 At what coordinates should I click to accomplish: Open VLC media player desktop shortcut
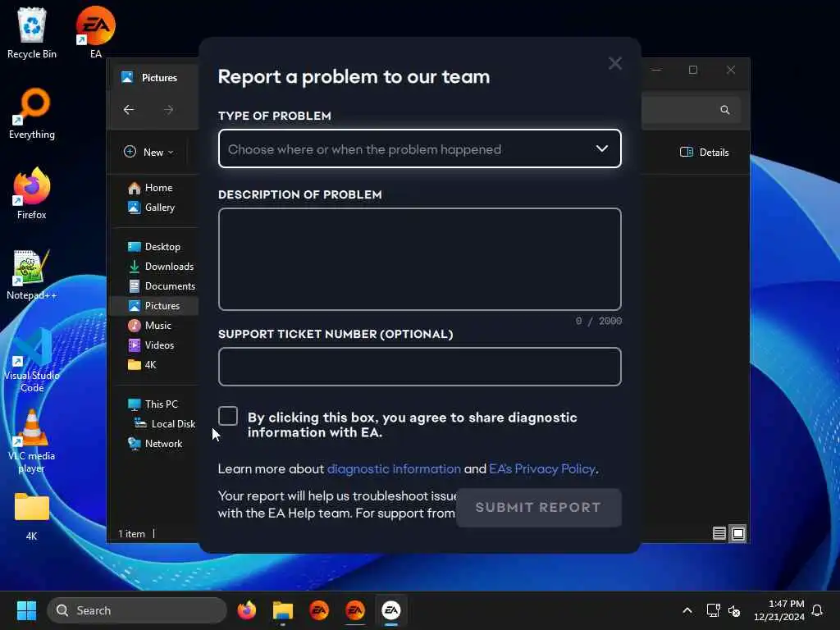(x=32, y=441)
